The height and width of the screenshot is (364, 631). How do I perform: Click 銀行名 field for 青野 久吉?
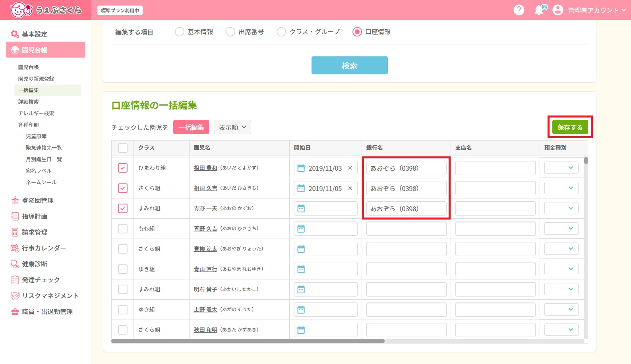click(406, 229)
